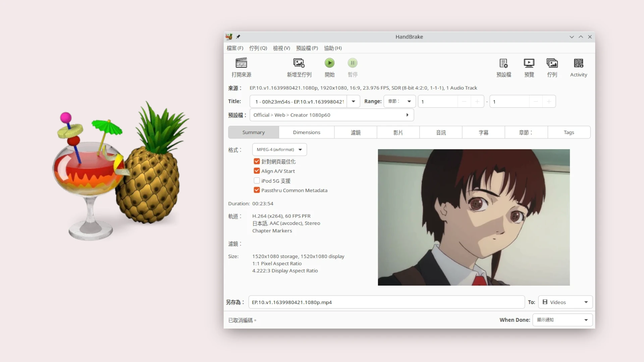Switch to the Dimensions tab
Viewport: 644px width, 362px height.
pyautogui.click(x=306, y=132)
